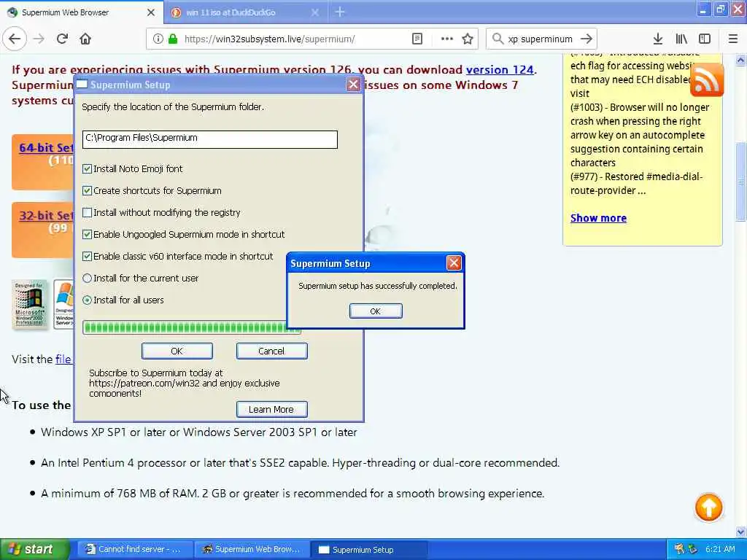
Task: Click the page vertical scrollbar thumb
Action: [741, 181]
